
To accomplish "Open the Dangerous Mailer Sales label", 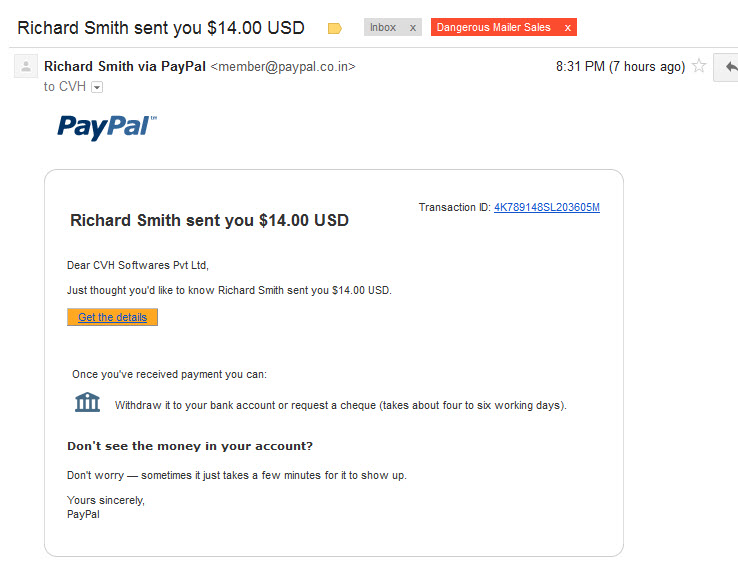I will pos(493,27).
